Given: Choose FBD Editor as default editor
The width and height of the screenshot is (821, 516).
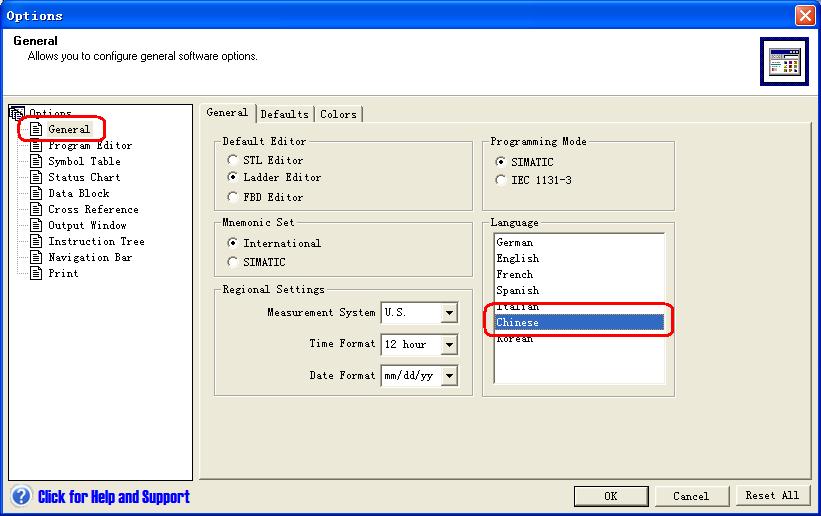Looking at the screenshot, I should [233, 197].
